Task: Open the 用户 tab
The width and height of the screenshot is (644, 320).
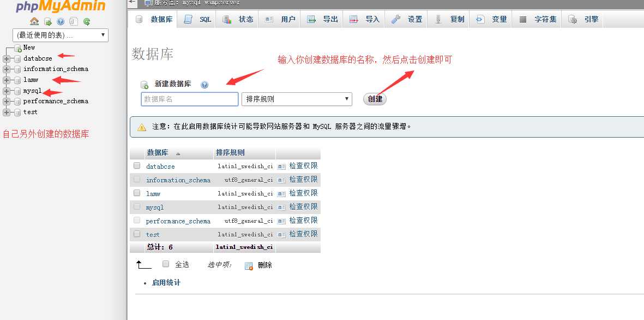Action: 280,19
